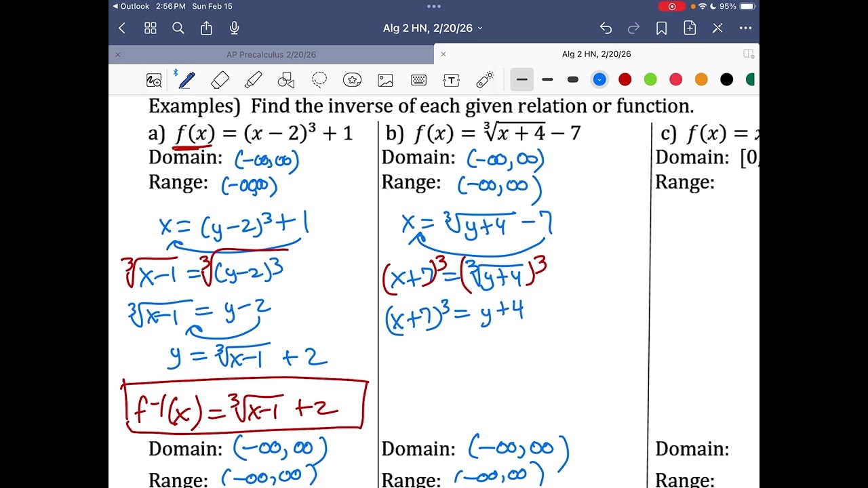Select the Lasso selection tool
The image size is (868, 488).
(x=319, y=80)
